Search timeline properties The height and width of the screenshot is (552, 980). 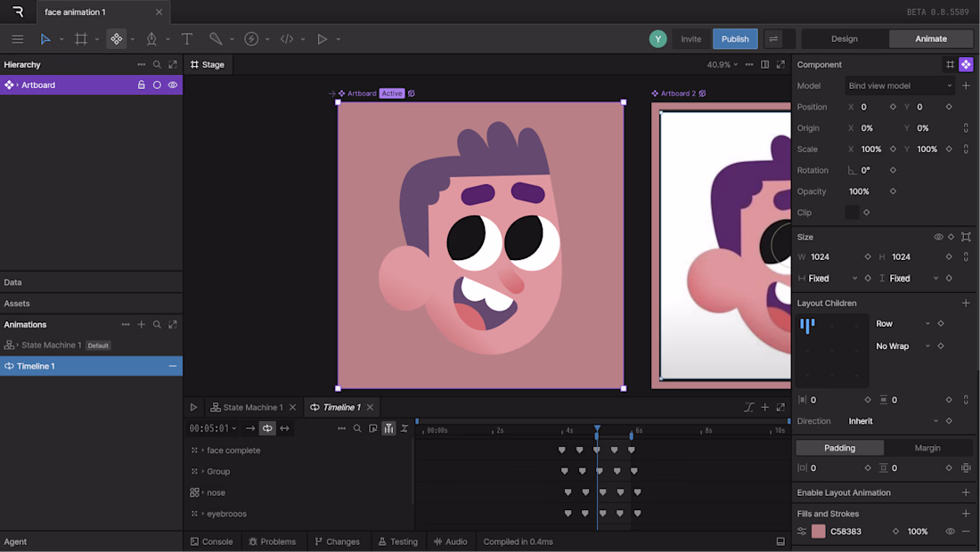point(357,428)
